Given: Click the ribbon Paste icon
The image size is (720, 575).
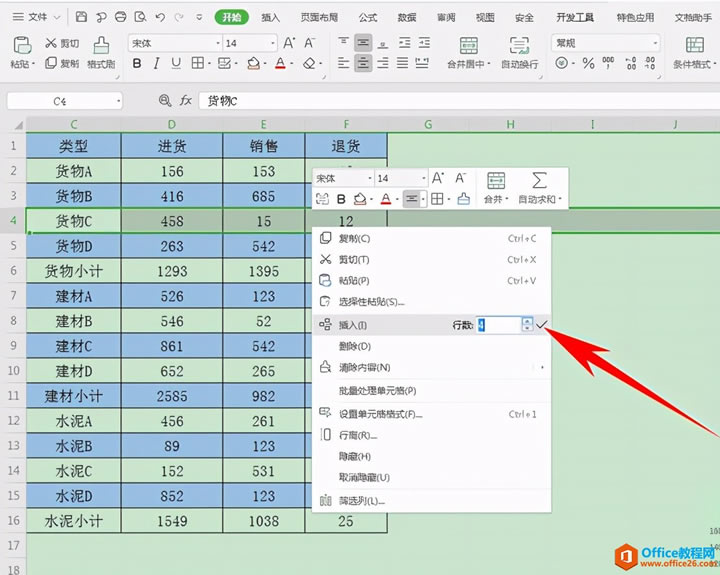Looking at the screenshot, I should pos(22,45).
